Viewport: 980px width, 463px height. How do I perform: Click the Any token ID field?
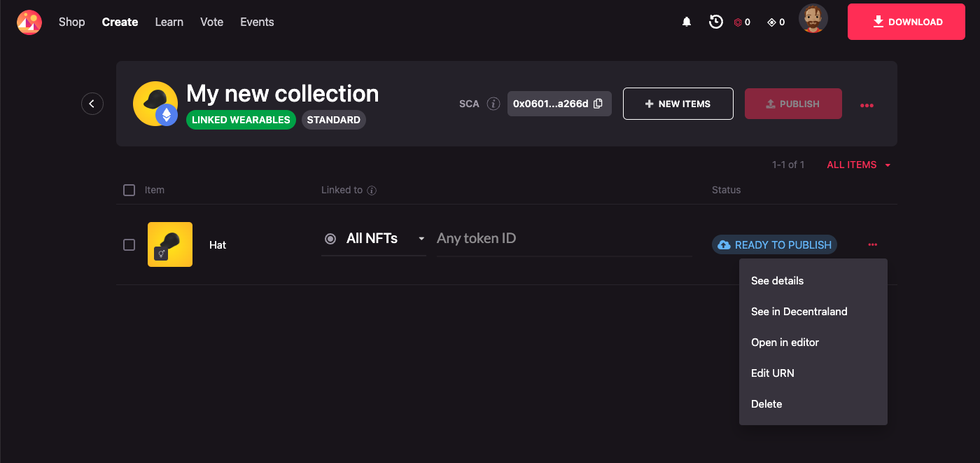pos(563,239)
